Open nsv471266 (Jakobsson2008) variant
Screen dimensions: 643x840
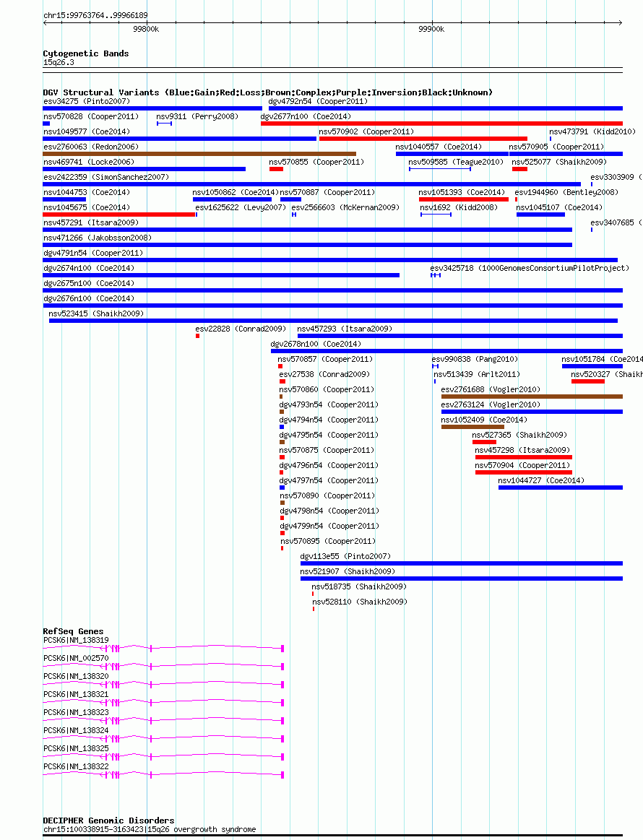point(98,238)
